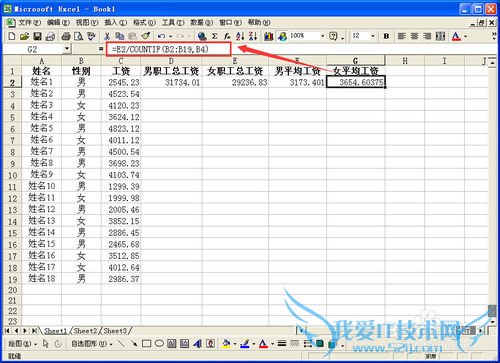
Task: Select the Arrow drawing tool
Action: (x=134, y=343)
